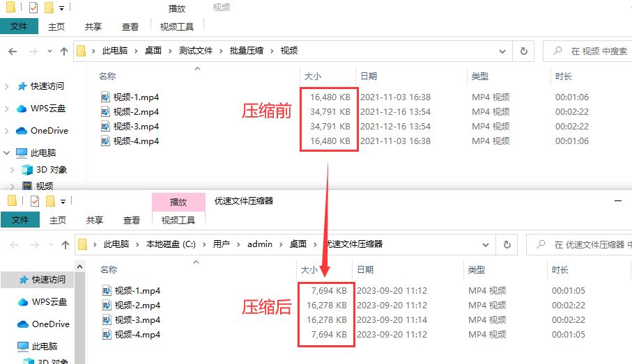632x364 pixels.
Task: Switch to the 查看 tab in the bottom window
Action: coord(132,220)
